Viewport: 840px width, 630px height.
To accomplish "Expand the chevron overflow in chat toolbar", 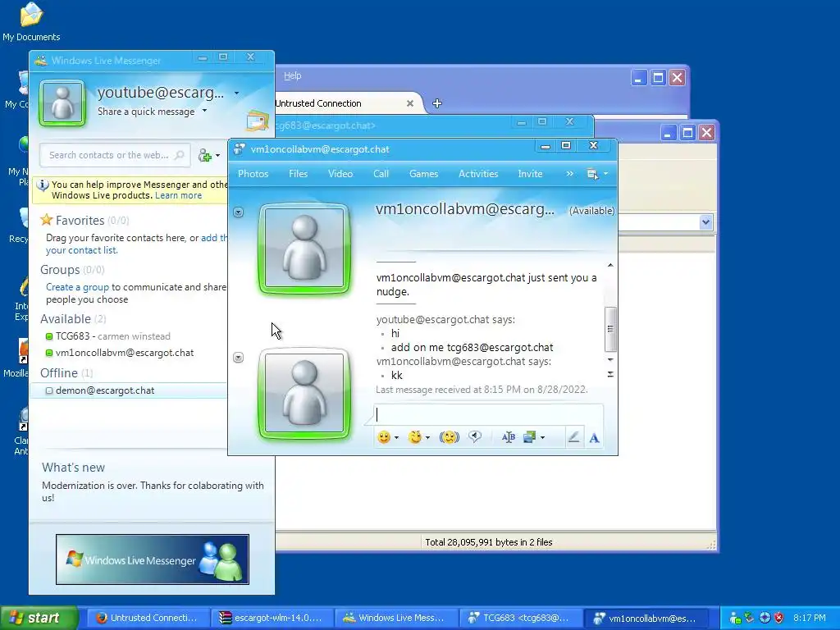I will 569,174.
